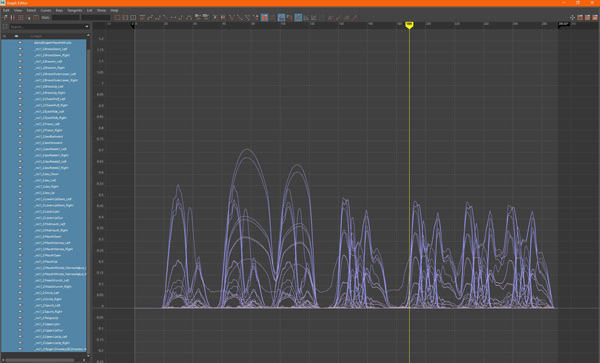Screen dimensions: 600x363
Task: Apply Flat tangents icon
Action: (173, 18)
